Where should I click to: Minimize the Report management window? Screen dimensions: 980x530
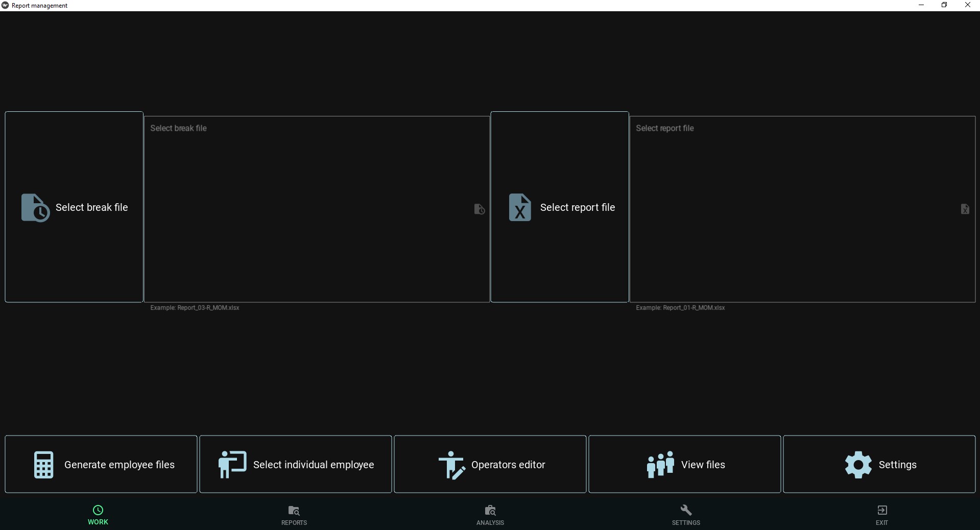[921, 5]
